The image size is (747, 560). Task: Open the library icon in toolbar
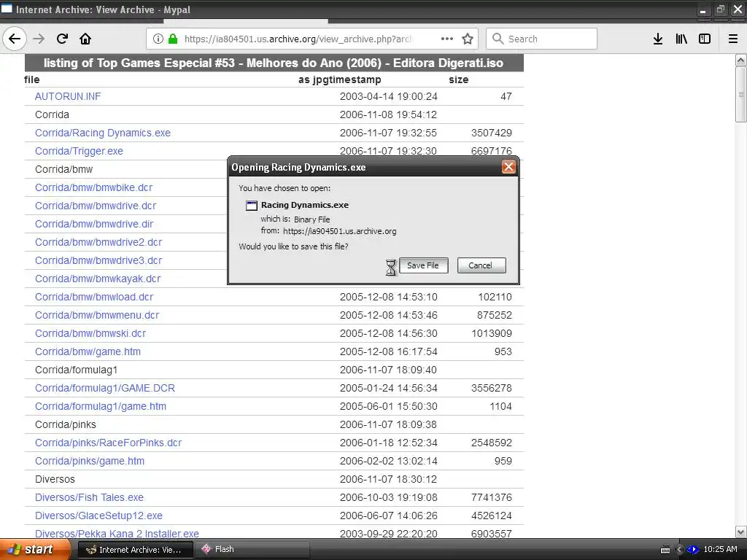pos(681,39)
